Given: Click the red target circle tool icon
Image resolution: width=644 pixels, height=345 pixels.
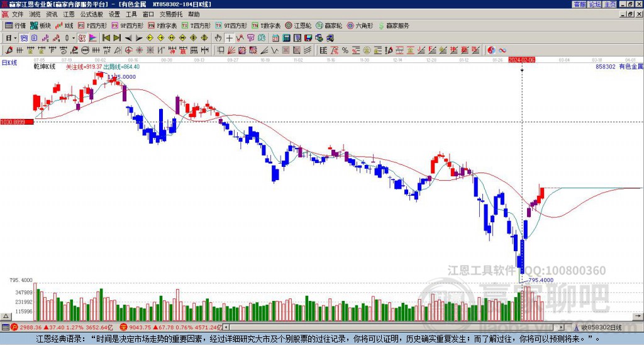Looking at the screenshot, I should click(128, 50).
